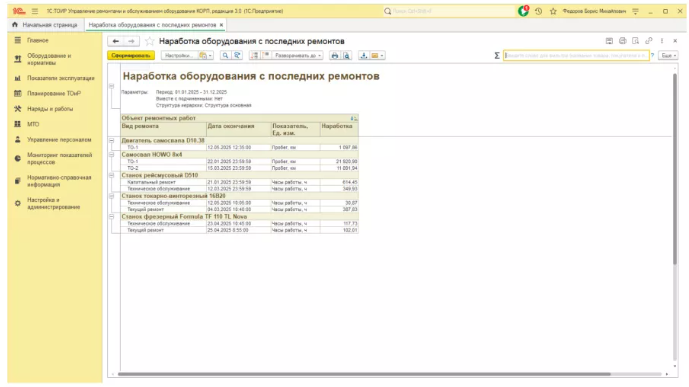
Task: Collapse the Двигатель самосвала group
Action: tap(112, 141)
